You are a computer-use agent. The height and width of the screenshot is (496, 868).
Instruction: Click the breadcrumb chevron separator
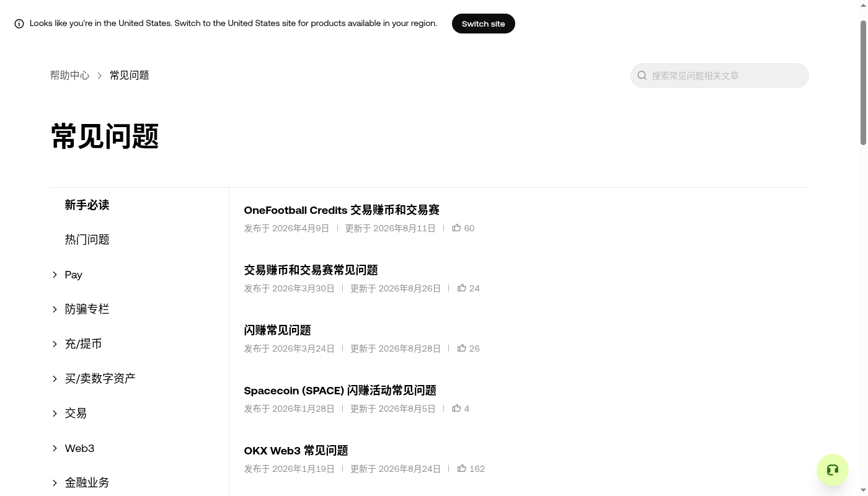[x=99, y=76]
